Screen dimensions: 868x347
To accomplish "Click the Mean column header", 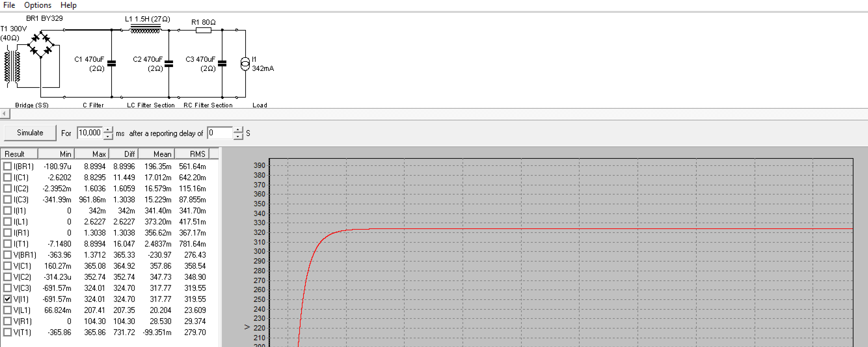I will (157, 154).
